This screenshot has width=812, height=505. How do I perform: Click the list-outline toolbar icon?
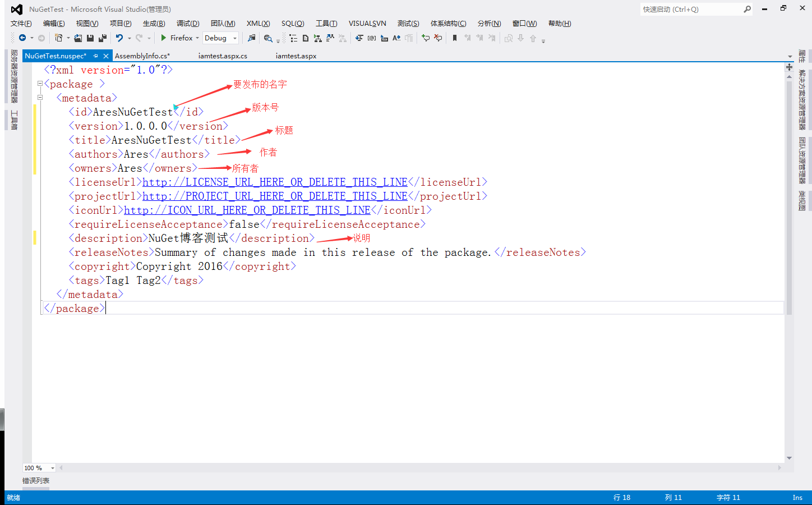pos(293,38)
